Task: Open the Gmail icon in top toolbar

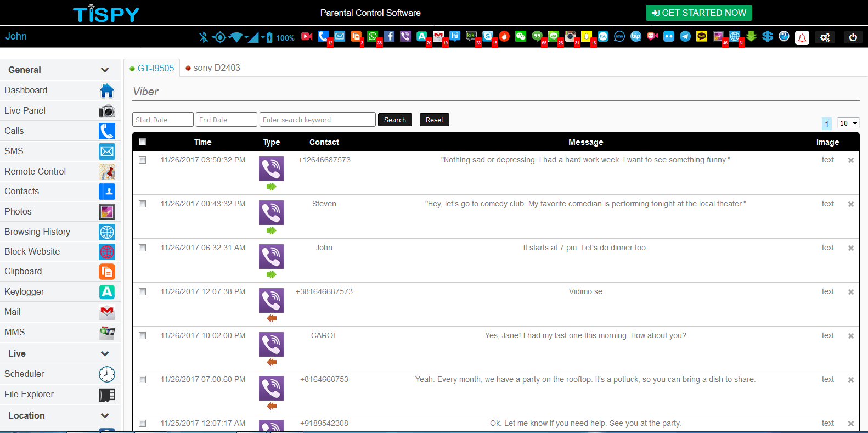Action: pos(438,36)
